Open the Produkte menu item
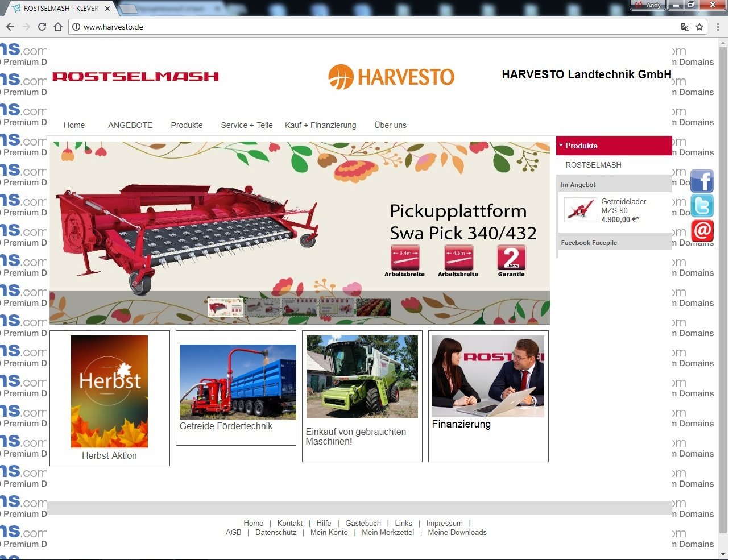 pos(187,125)
